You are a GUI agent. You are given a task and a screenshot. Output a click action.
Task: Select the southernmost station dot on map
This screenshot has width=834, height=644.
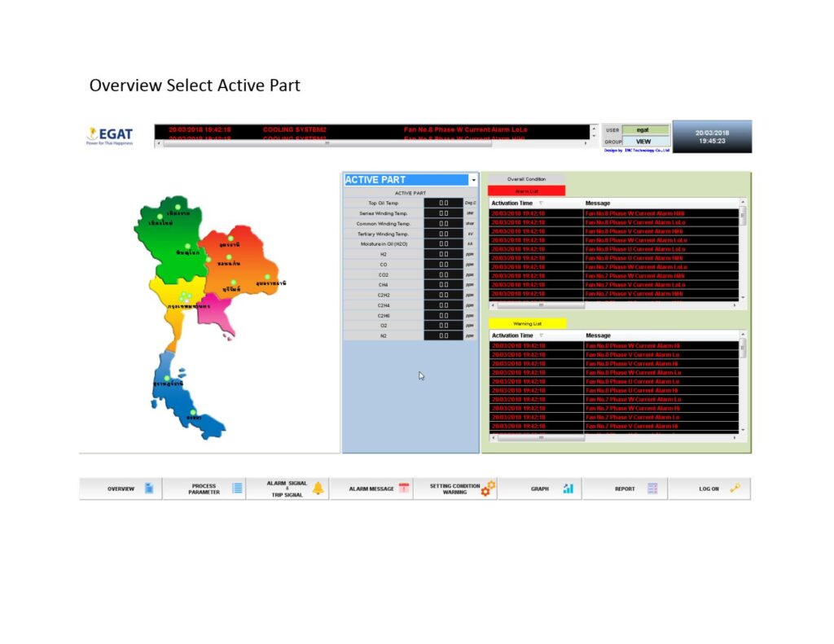pos(193,412)
